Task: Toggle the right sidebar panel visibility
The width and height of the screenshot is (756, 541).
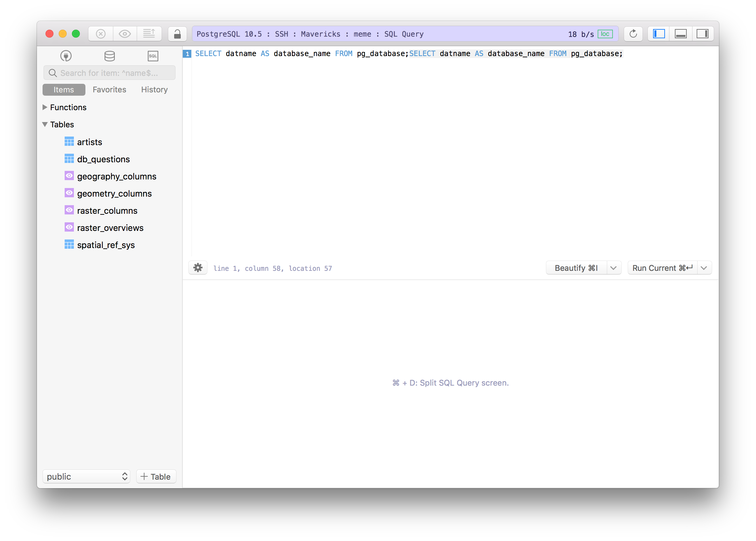Action: tap(703, 34)
